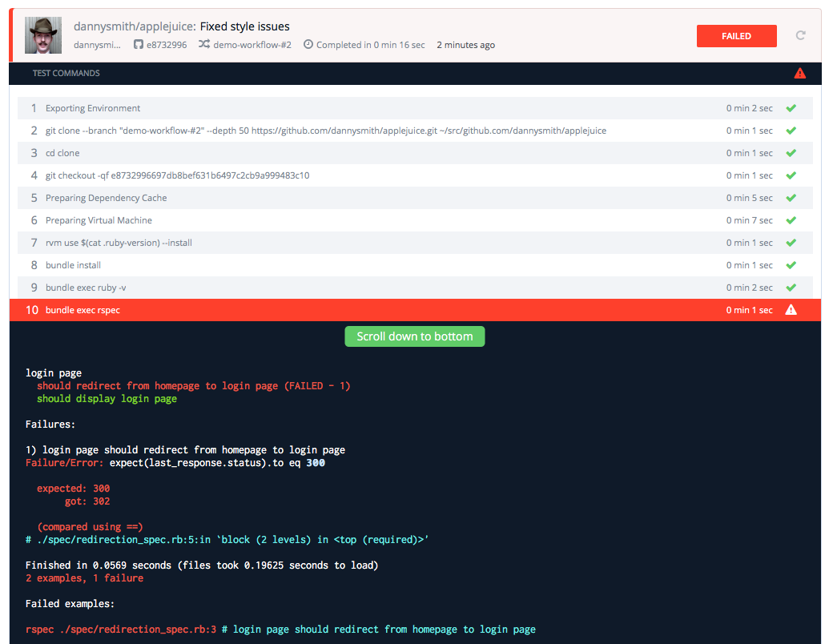Click the FAILED status button
This screenshot has width=829, height=644.
[736, 36]
